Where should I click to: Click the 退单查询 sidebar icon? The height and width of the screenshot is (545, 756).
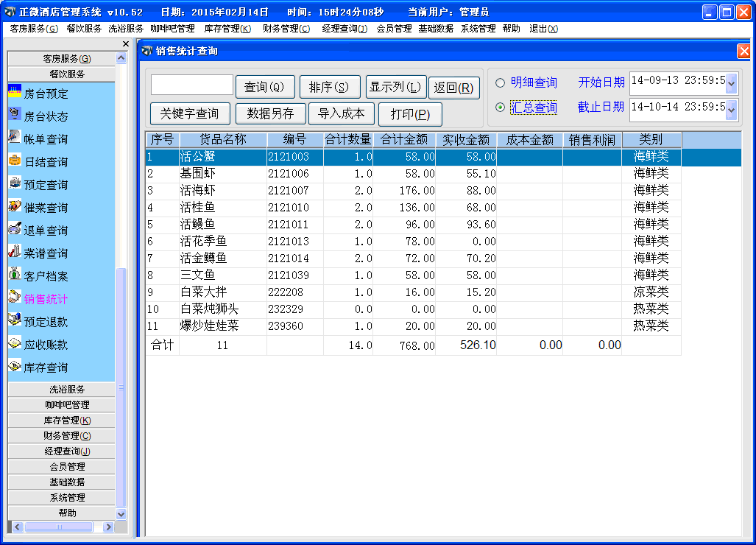pos(15,229)
